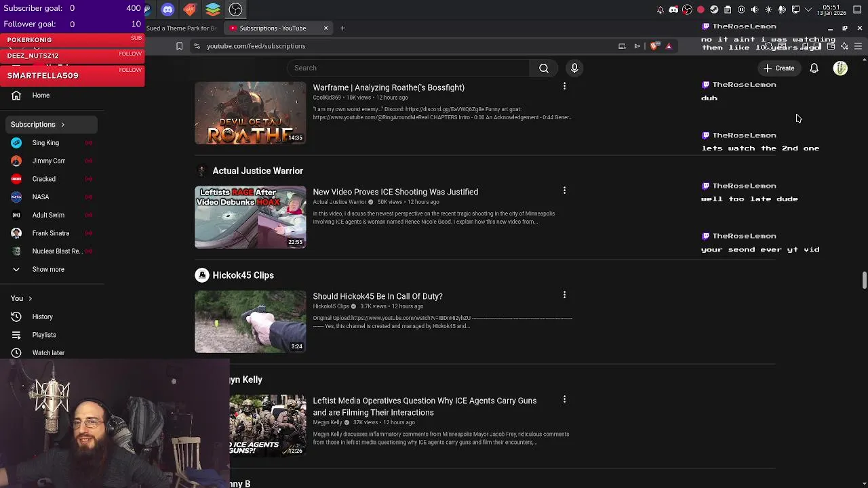Open the Adult Swim channel
868x488 pixels.
(53, 215)
